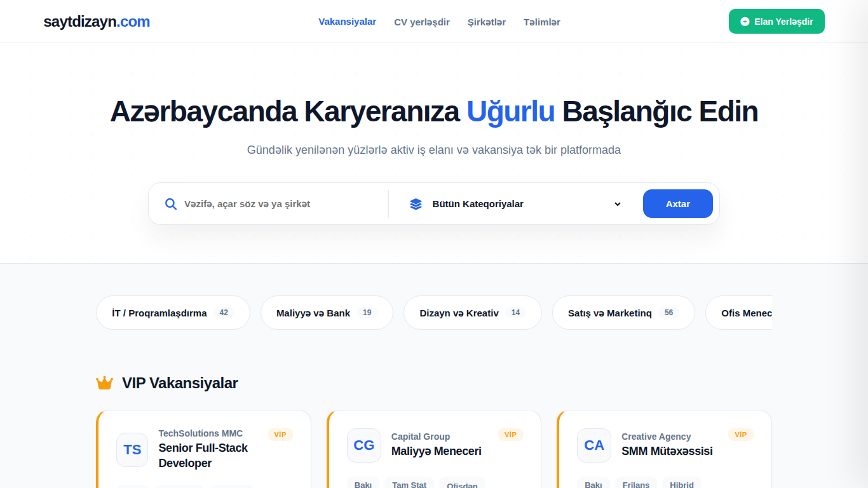Click the Ofisdən tag on Capital Group card
Image resolution: width=868 pixels, height=488 pixels.
[x=462, y=484]
